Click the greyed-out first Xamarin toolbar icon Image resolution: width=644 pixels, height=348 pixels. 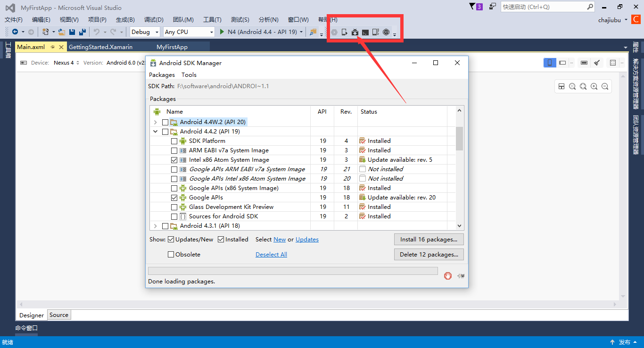pos(334,32)
